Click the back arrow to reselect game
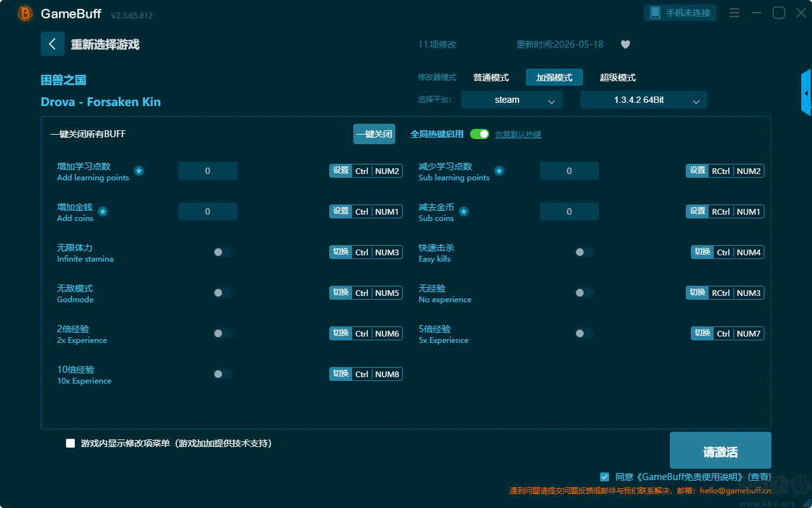Viewport: 812px width, 508px height. coord(53,44)
